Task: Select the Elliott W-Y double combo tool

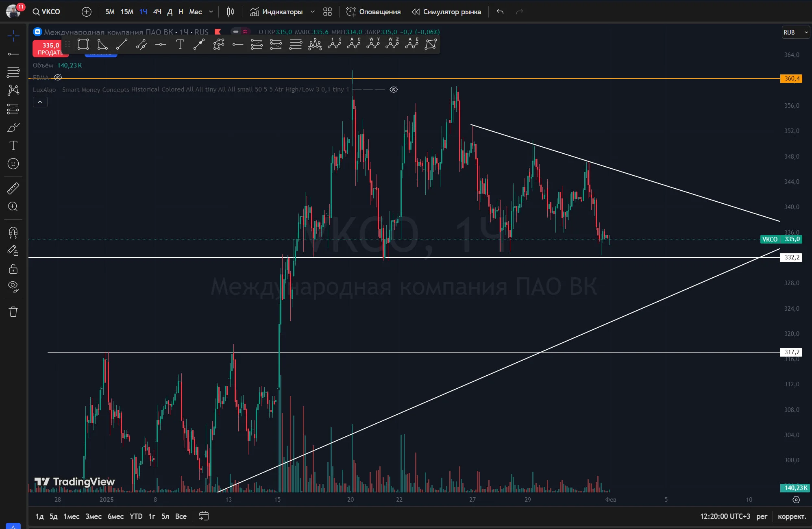Action: pyautogui.click(x=373, y=44)
